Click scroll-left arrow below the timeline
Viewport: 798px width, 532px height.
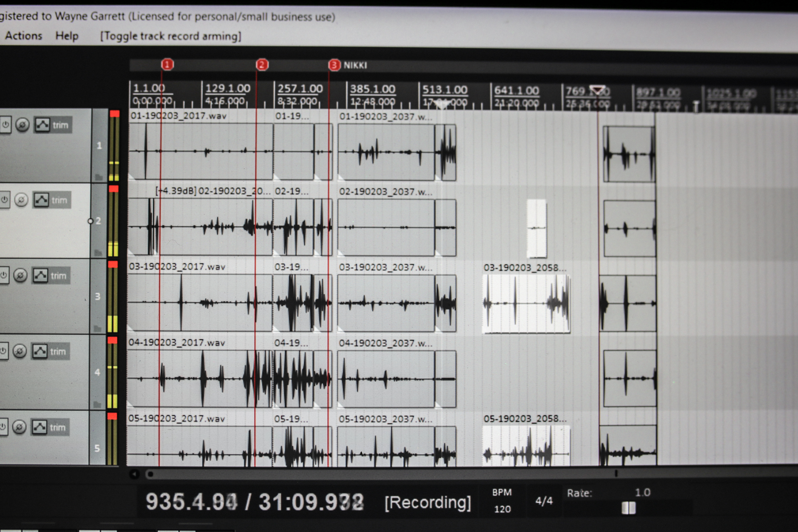[x=134, y=474]
